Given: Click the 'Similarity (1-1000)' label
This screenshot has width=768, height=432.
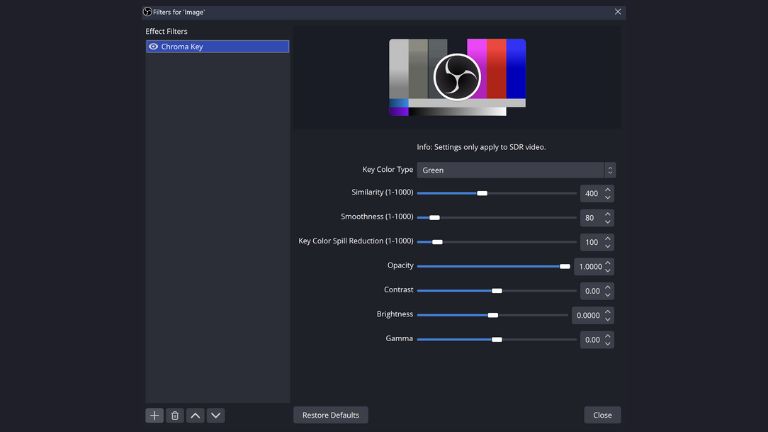Looking at the screenshot, I should tap(382, 192).
